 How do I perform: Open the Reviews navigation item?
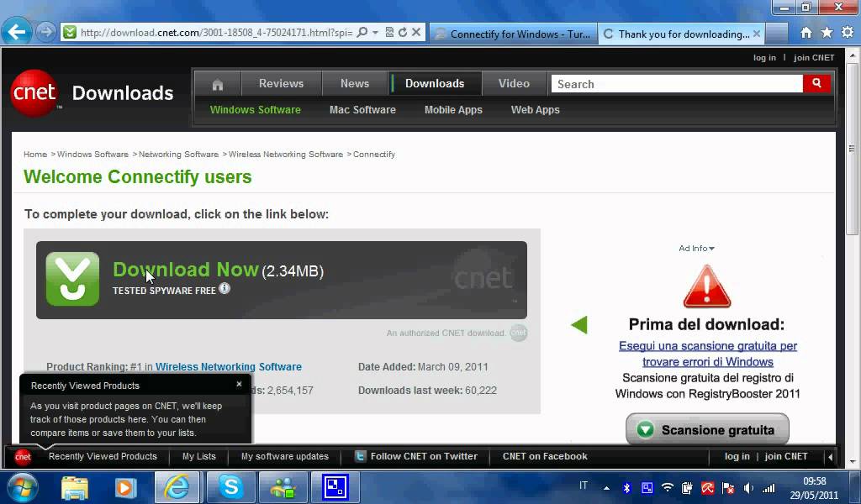(x=281, y=83)
